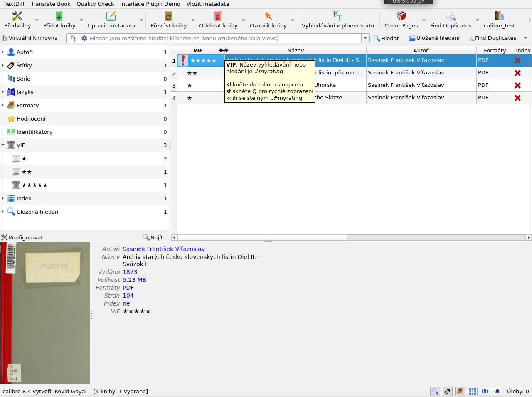Toggle the cover browser in status bar

pos(485,391)
